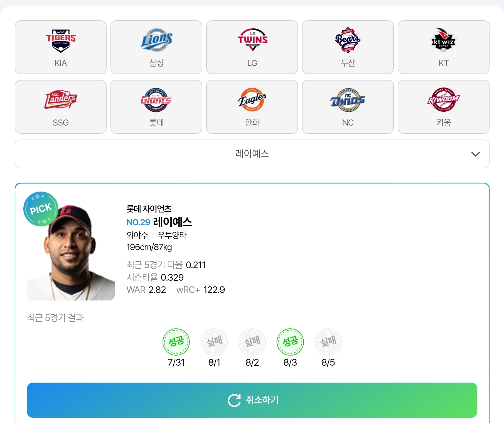Select the Kiwoom Heroes team logo
This screenshot has width=504, height=423.
point(443,99)
